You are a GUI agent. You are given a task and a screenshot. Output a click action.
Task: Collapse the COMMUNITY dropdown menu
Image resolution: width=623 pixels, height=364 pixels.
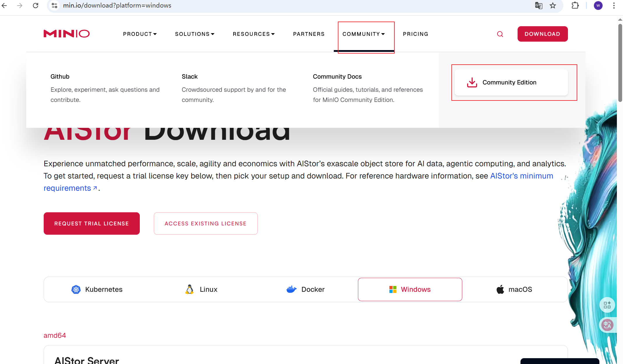click(x=364, y=34)
